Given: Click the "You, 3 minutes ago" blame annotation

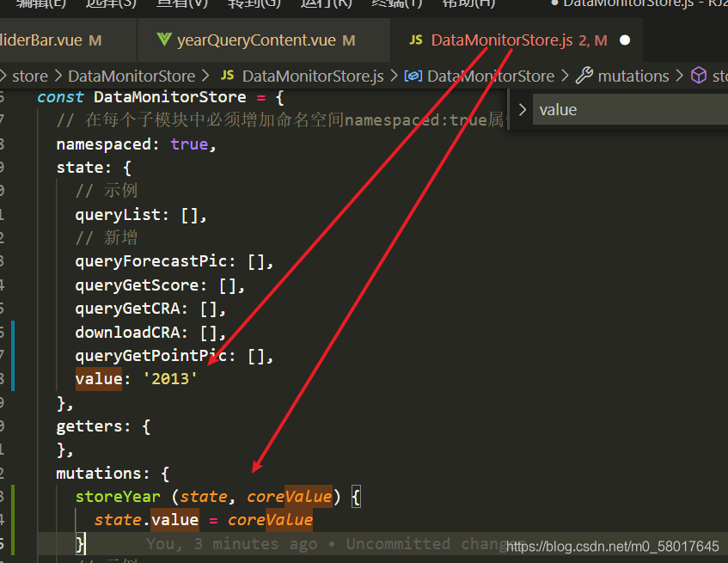Looking at the screenshot, I should click(230, 543).
